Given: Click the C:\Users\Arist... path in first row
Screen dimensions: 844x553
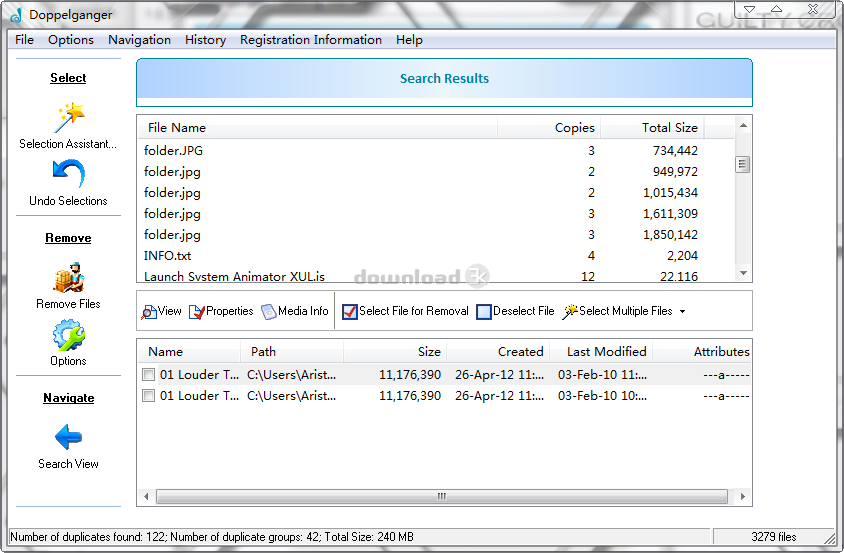Looking at the screenshot, I should [291, 375].
